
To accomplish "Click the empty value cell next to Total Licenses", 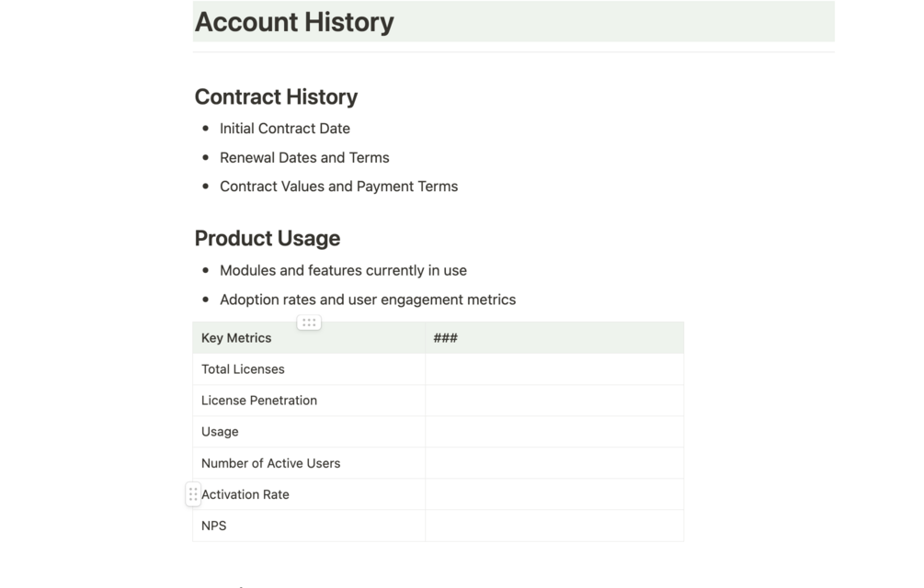I will click(x=554, y=369).
